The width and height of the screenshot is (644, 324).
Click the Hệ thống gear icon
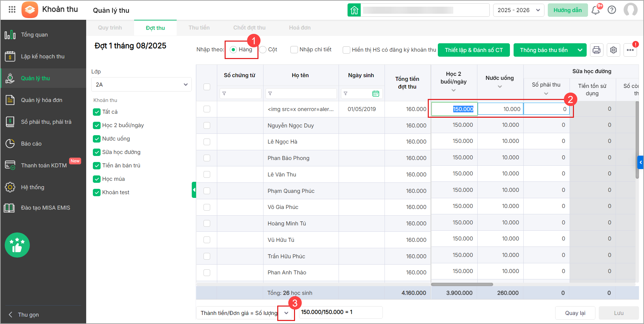(x=10, y=187)
